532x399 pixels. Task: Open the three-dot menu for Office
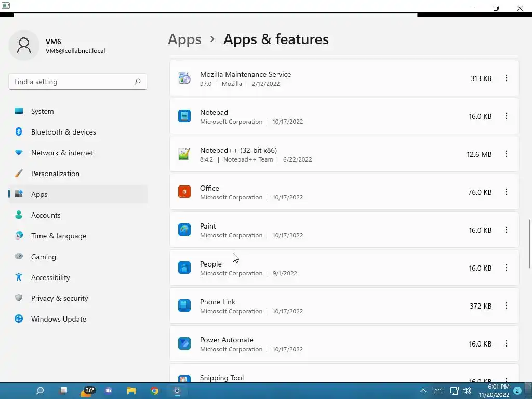506,192
